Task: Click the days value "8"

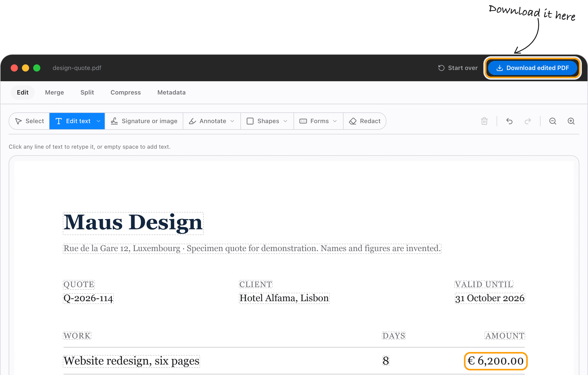Action: pos(386,361)
